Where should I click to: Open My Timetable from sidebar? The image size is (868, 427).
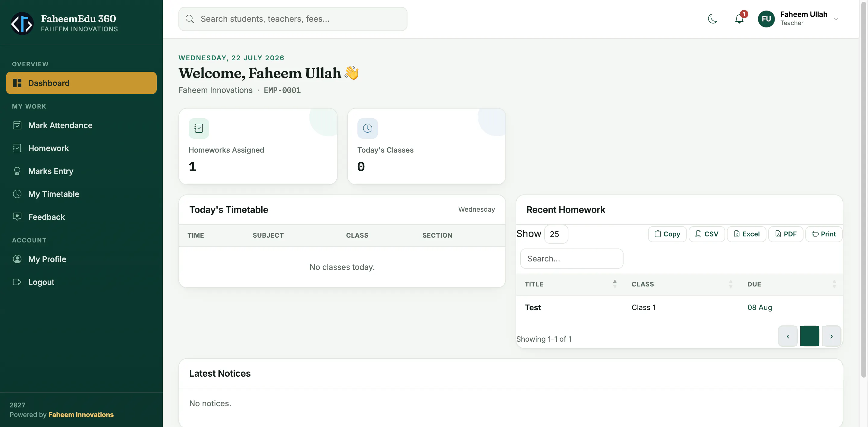coord(81,194)
